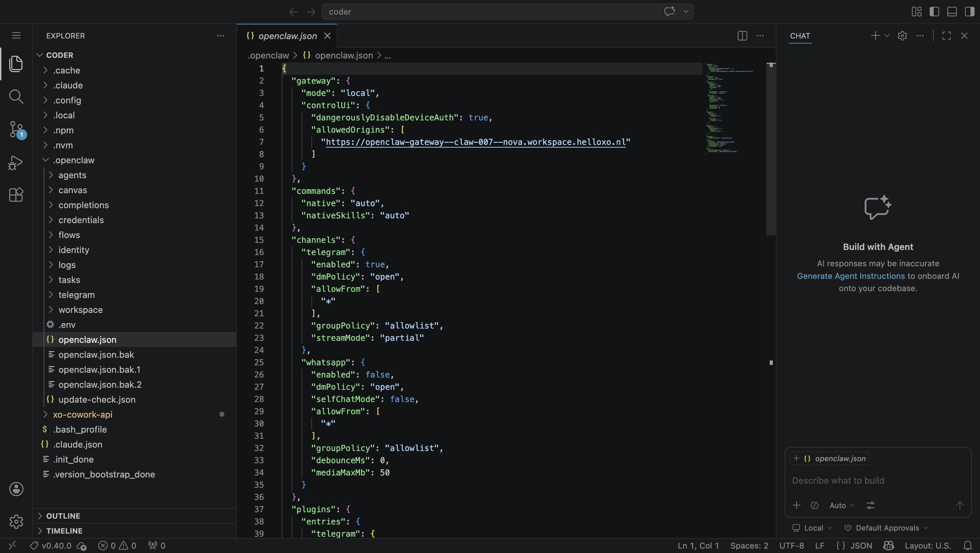Open the Accounts menu icon
Image resolution: width=980 pixels, height=553 pixels.
(x=16, y=489)
